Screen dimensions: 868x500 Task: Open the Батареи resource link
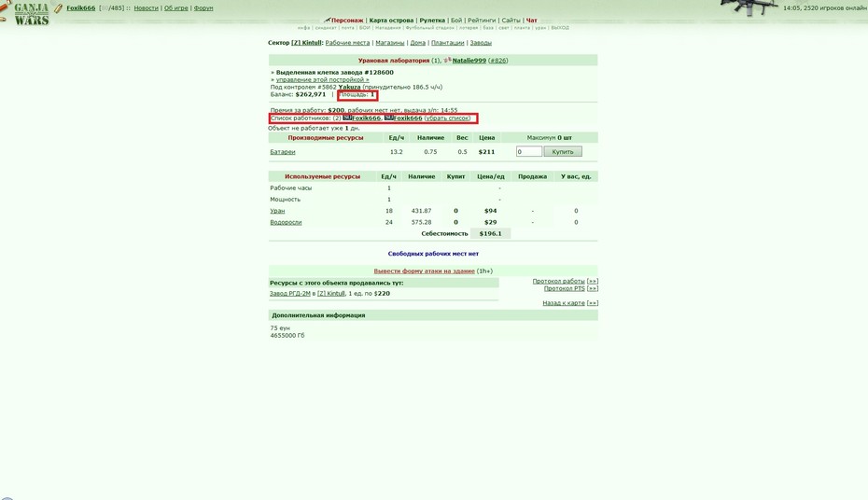pyautogui.click(x=282, y=151)
